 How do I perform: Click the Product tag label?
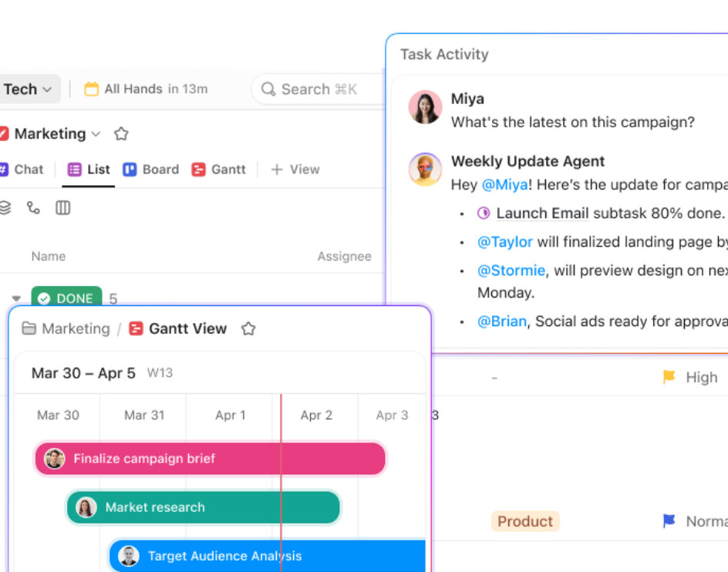pos(525,521)
